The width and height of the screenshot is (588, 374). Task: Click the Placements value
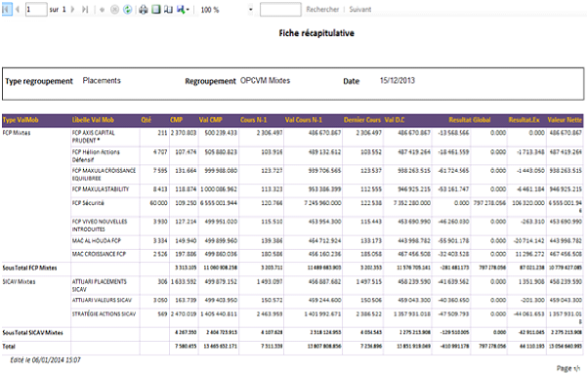point(102,81)
